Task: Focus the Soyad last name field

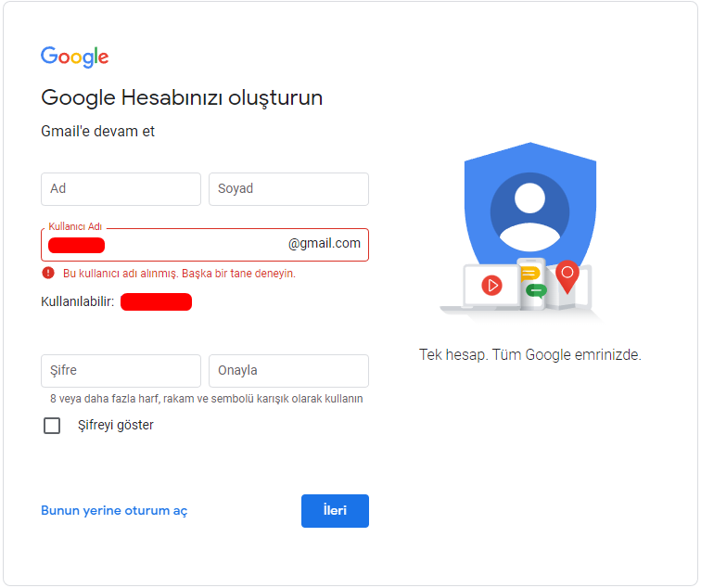Action: point(288,189)
